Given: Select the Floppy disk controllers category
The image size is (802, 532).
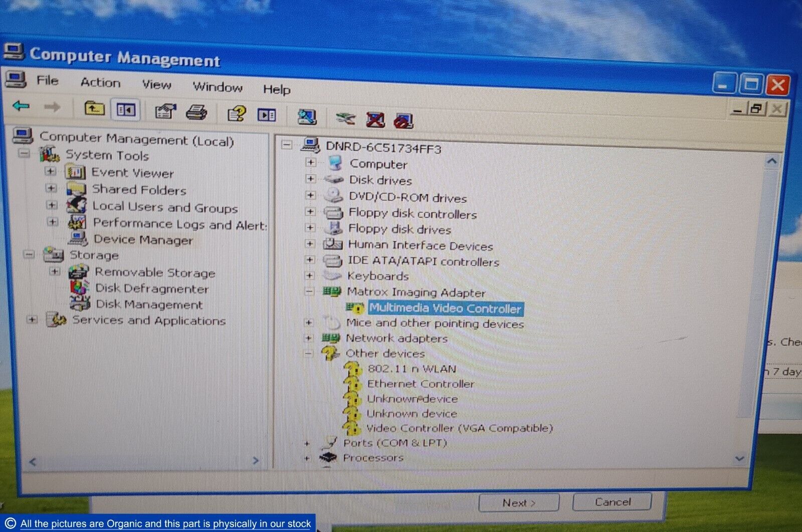Looking at the screenshot, I should point(413,214).
